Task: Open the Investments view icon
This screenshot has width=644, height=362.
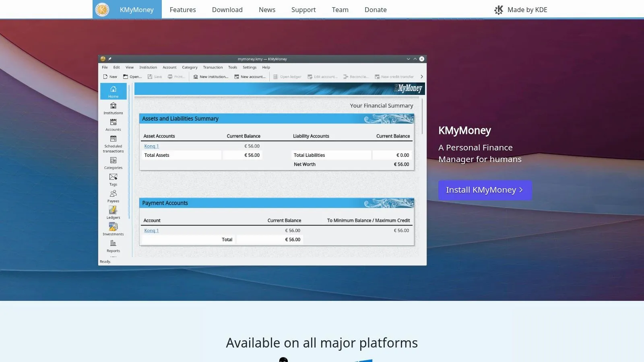Action: [113, 227]
